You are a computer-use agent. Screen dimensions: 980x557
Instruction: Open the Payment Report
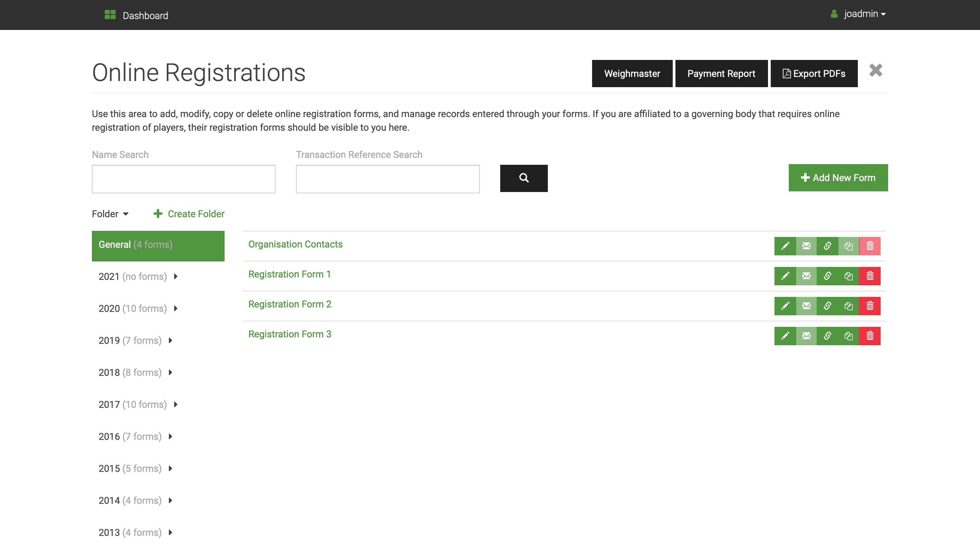[x=721, y=74]
